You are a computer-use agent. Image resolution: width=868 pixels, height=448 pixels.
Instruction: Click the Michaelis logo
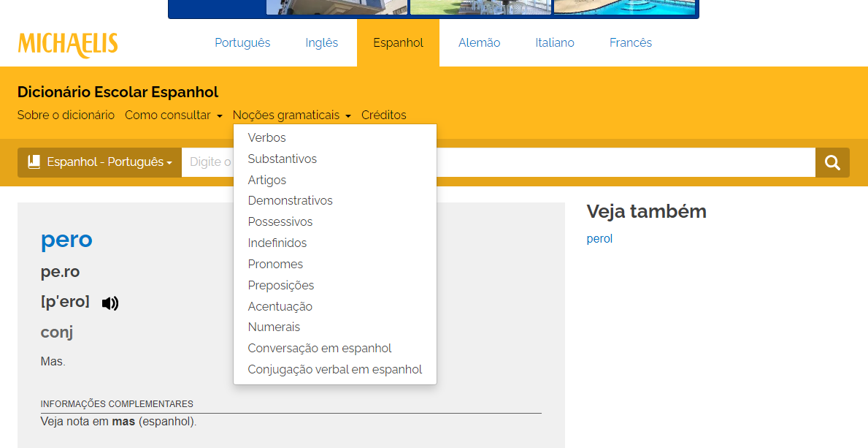(68, 45)
